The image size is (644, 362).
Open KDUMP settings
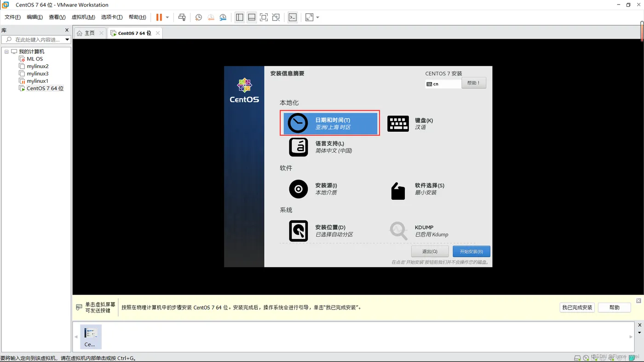click(x=419, y=231)
